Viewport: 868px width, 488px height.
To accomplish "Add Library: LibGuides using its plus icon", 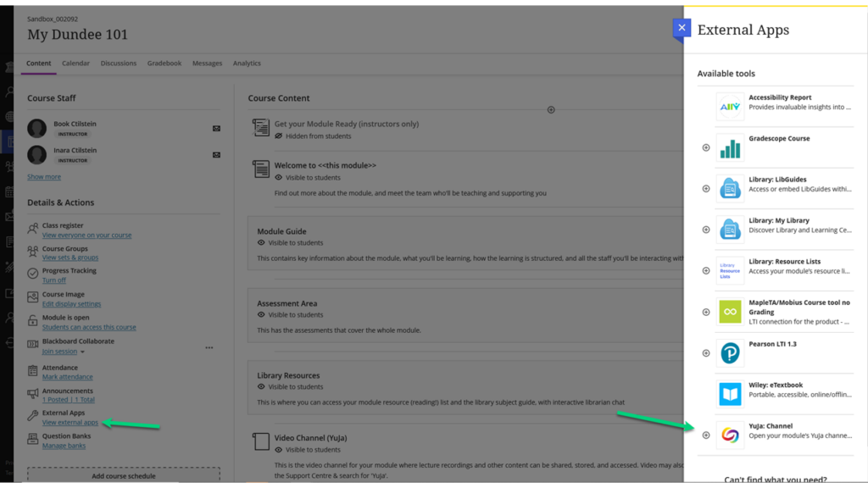I will 706,189.
